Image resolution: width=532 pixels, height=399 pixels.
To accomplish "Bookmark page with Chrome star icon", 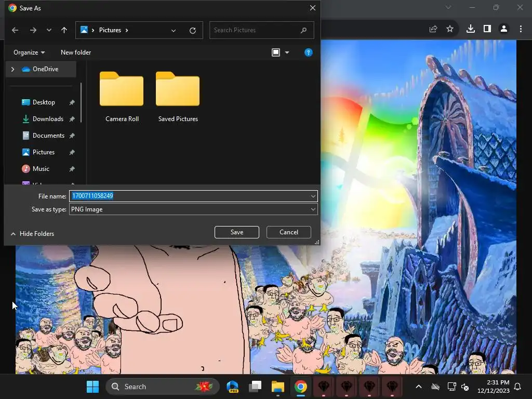I will click(x=450, y=29).
